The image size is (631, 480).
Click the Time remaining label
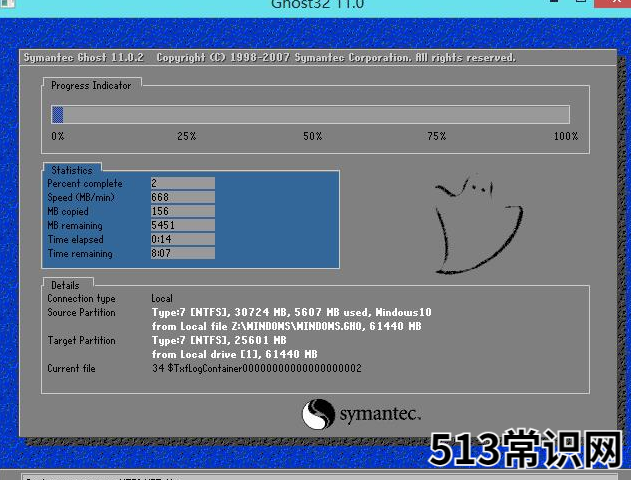coord(80,253)
